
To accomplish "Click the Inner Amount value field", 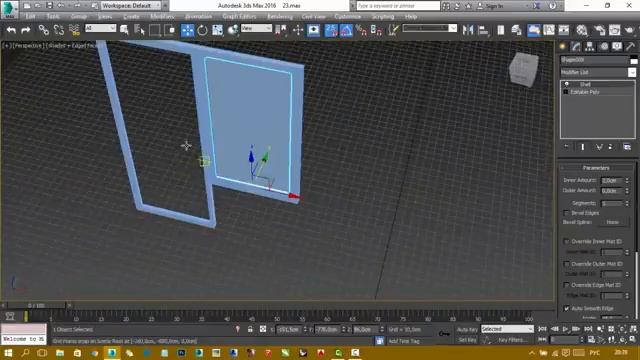I will 611,180.
